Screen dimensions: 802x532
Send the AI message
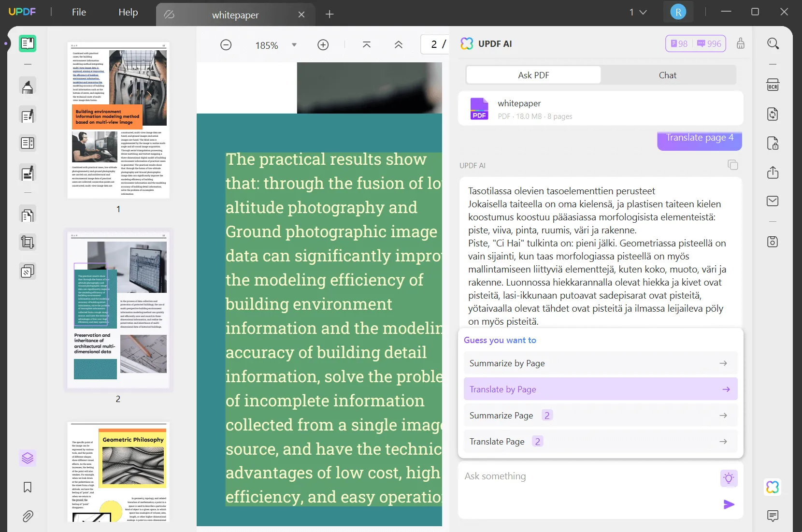pos(729,504)
